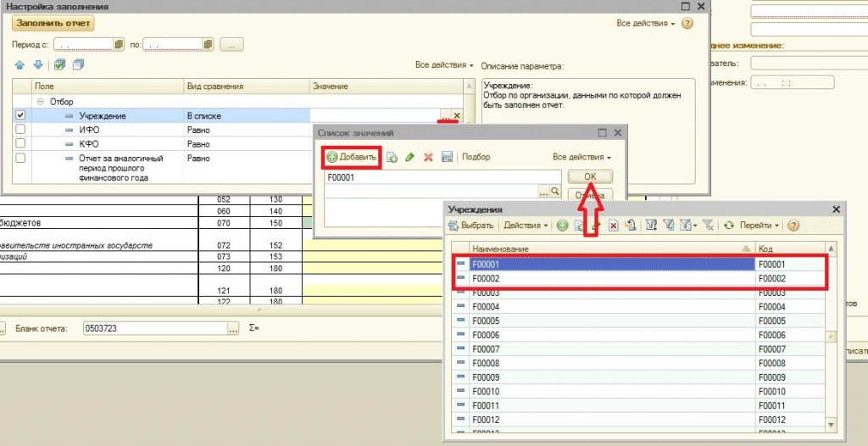This screenshot has width=868, height=446.
Task: Click OK in Список значений dialog
Action: 590,176
